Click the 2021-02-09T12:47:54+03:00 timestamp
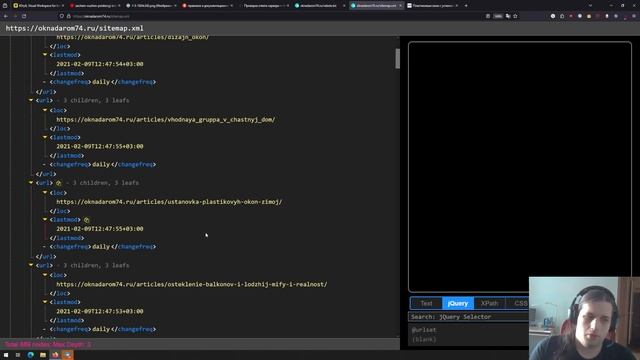640x360 pixels. pyautogui.click(x=100, y=64)
